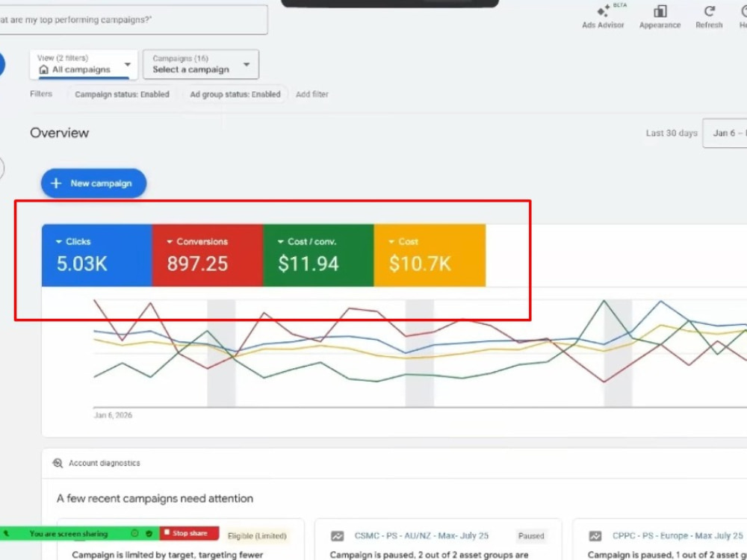Click the Overview heading
The width and height of the screenshot is (747, 560).
pos(60,133)
